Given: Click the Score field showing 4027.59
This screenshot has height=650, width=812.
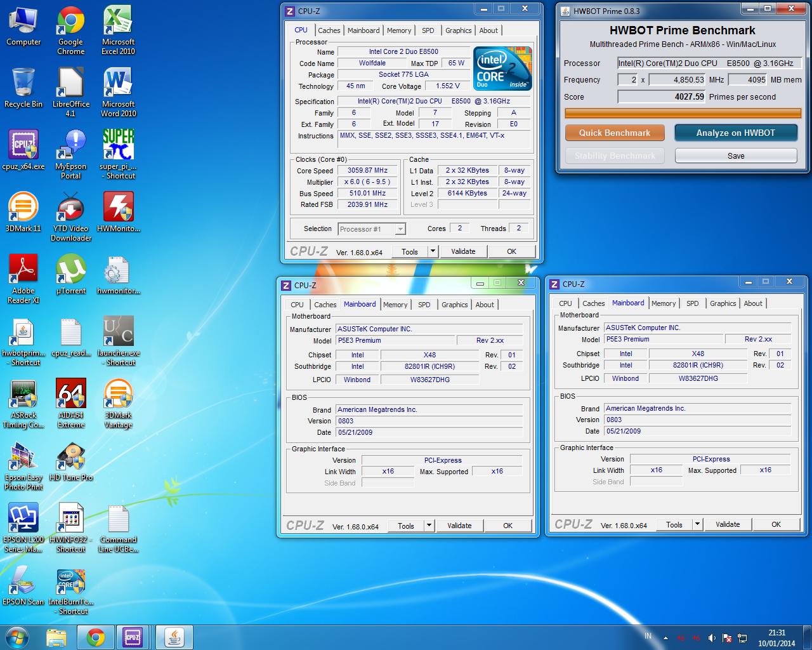Looking at the screenshot, I should pos(662,96).
